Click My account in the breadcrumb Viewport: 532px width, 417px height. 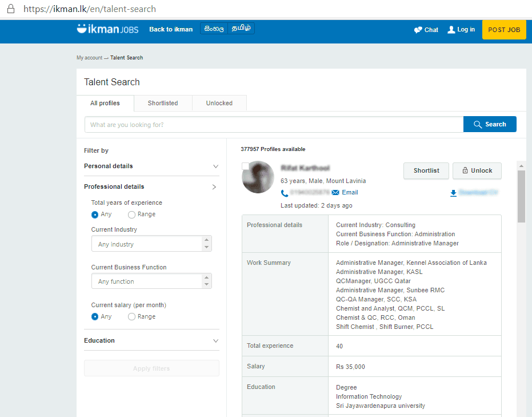tap(89, 58)
